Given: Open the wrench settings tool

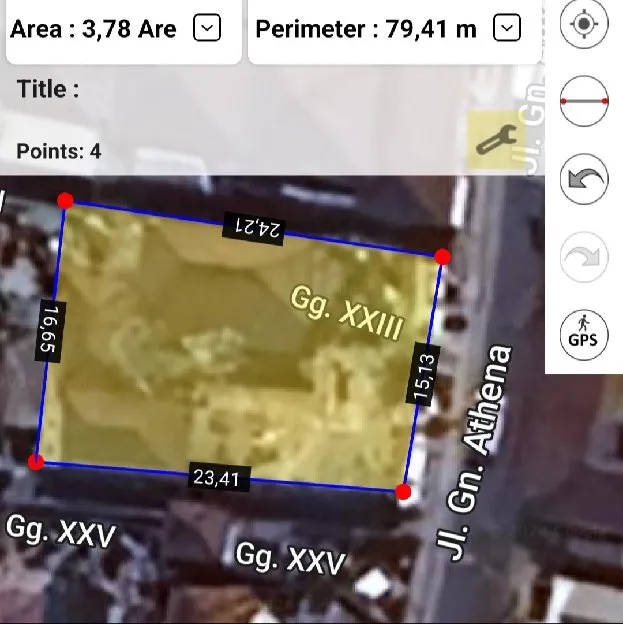Looking at the screenshot, I should [x=497, y=140].
